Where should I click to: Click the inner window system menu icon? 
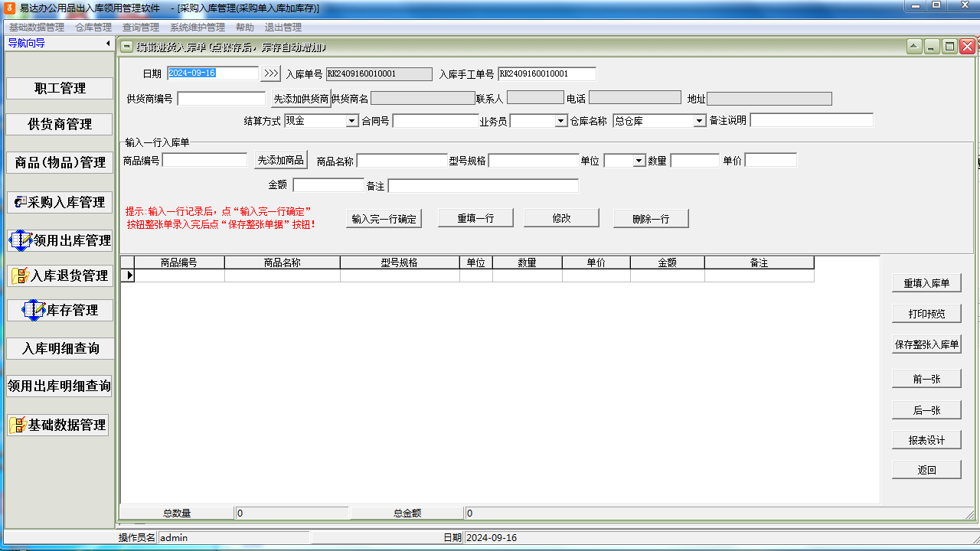coord(127,47)
